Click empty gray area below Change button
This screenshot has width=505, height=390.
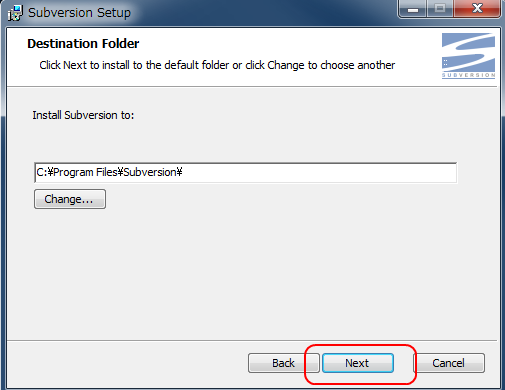tap(233, 273)
